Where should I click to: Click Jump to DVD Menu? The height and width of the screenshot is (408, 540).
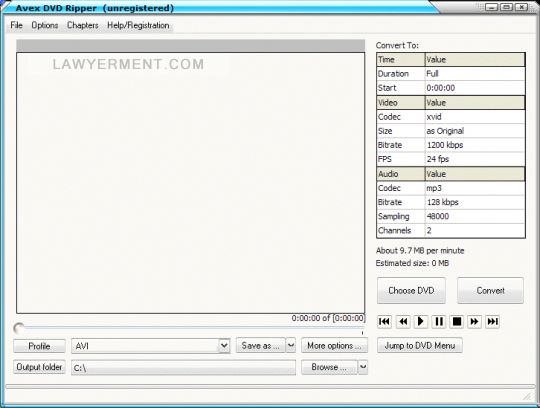(420, 345)
